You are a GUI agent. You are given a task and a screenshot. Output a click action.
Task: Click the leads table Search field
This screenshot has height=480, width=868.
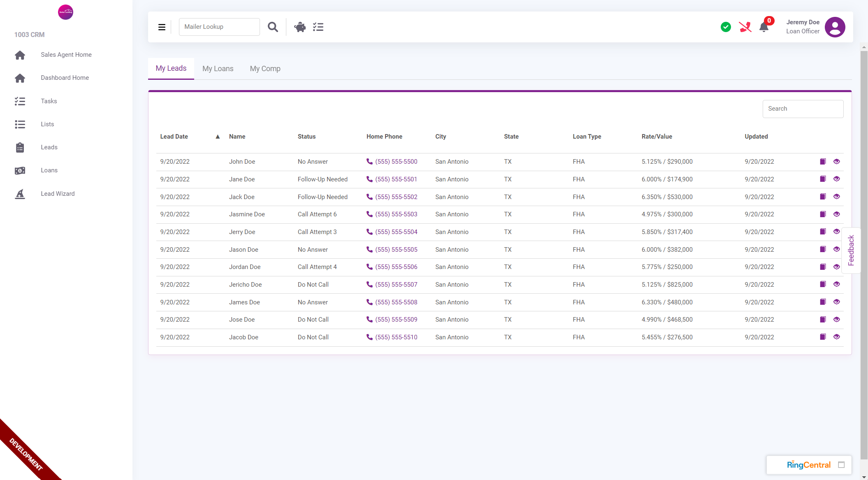(x=803, y=109)
